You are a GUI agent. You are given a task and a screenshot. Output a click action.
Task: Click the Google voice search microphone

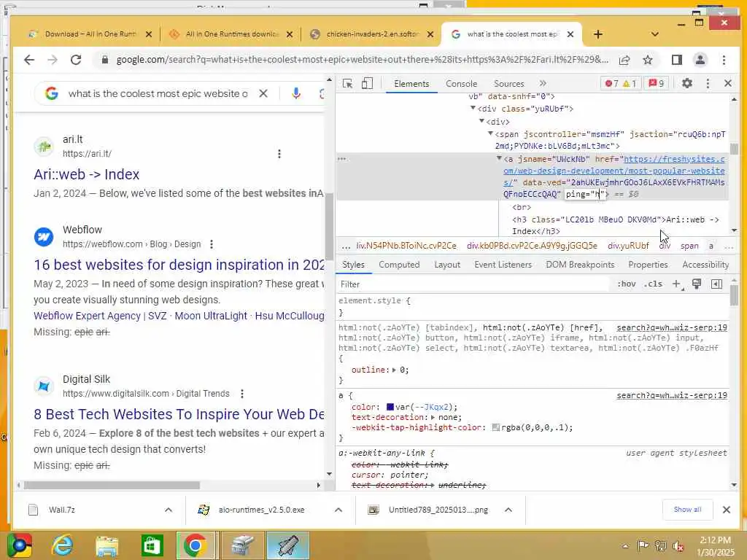[x=296, y=94]
